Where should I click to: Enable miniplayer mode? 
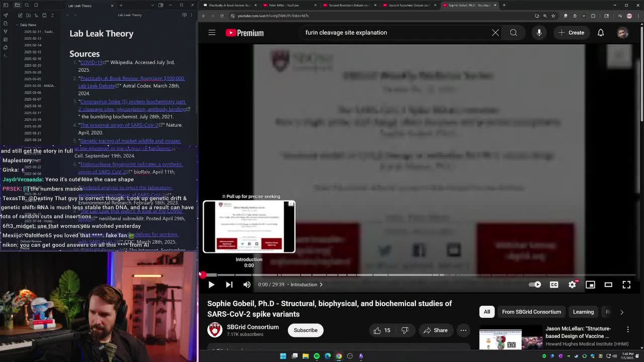pyautogui.click(x=590, y=285)
